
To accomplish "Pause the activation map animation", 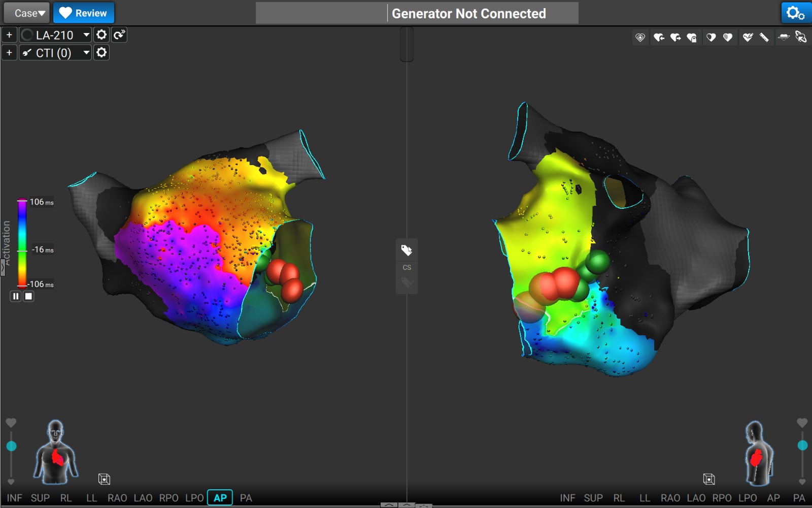I will coord(16,296).
